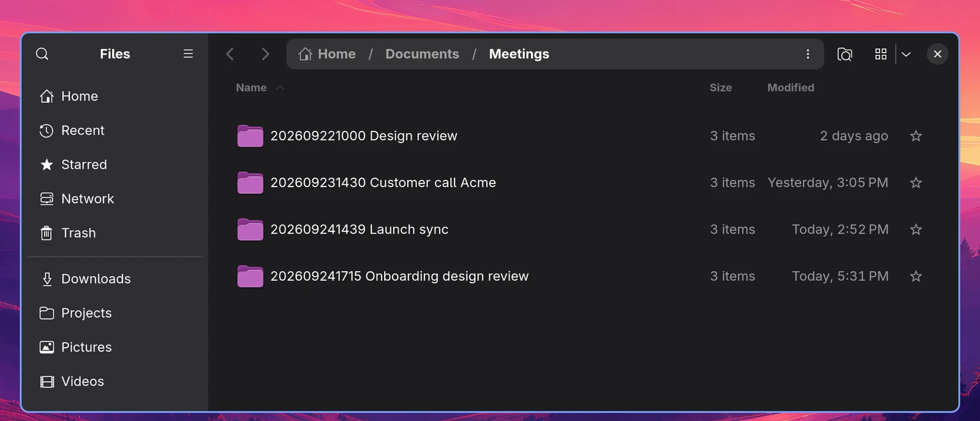Open the Recent label in the sidebar
Screen dimensions: 980x421
(83, 130)
